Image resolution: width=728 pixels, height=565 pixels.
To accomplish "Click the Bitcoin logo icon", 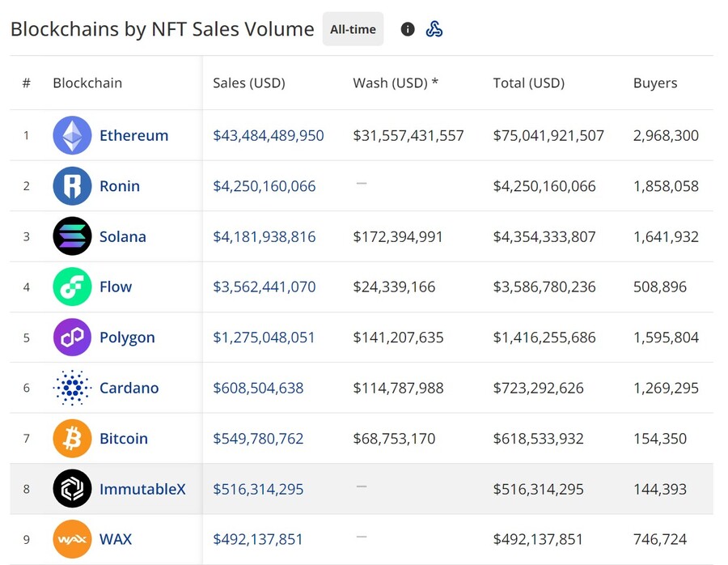I will [72, 438].
